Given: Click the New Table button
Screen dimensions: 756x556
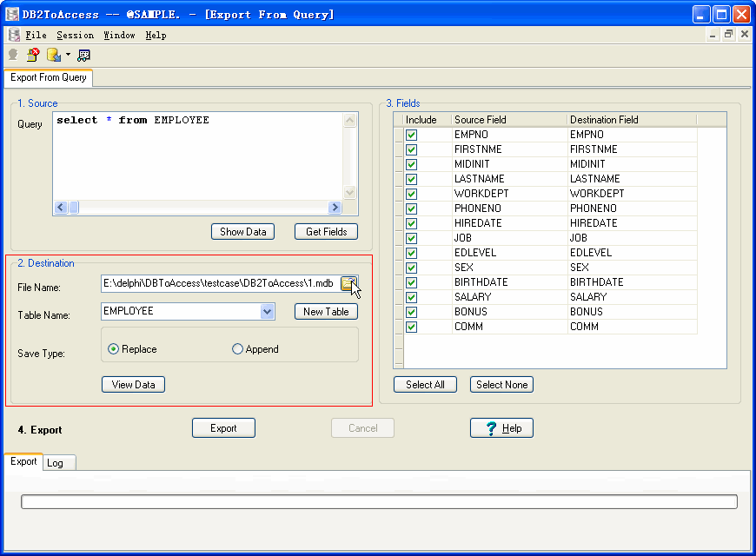Looking at the screenshot, I should (x=326, y=312).
